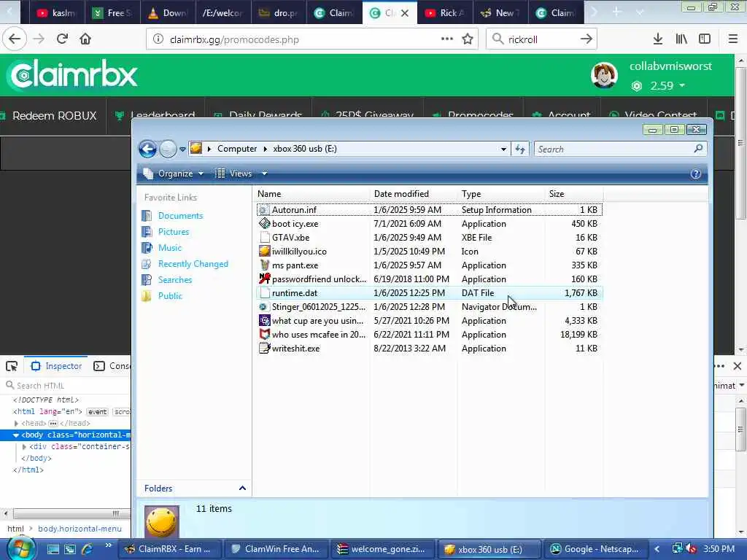Select writeshit.exe file icon
The height and width of the screenshot is (560, 747).
click(x=264, y=348)
